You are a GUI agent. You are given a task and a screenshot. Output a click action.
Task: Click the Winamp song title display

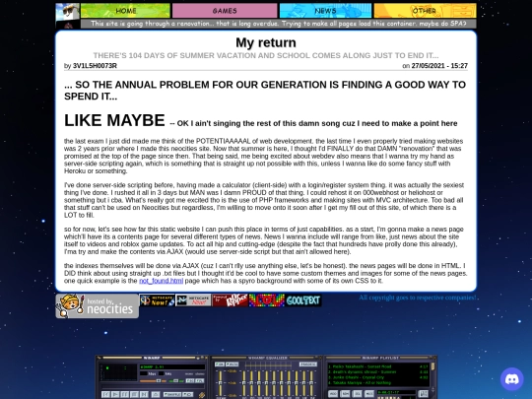click(172, 366)
